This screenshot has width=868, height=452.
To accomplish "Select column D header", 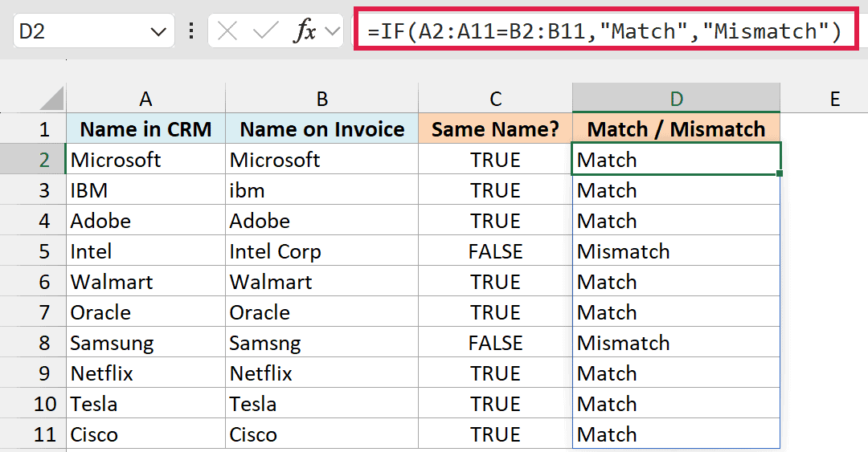I will (677, 99).
